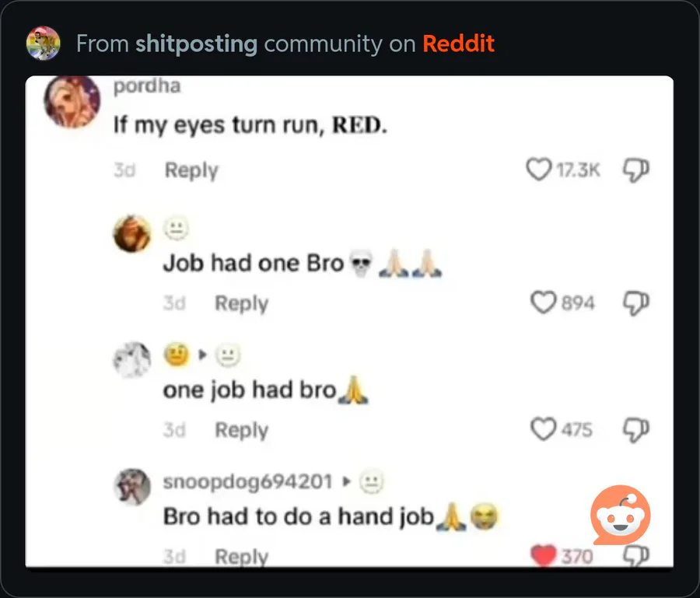Image resolution: width=700 pixels, height=598 pixels.
Task: View snoopdog694201's avatar
Action: point(132,487)
